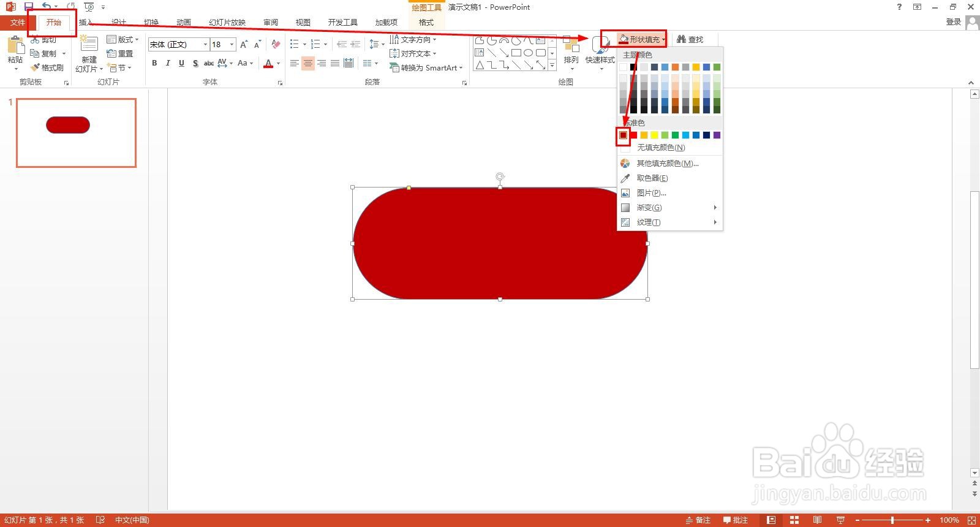
Task: Open the Format (格式) drawing tools tab
Action: 426,22
